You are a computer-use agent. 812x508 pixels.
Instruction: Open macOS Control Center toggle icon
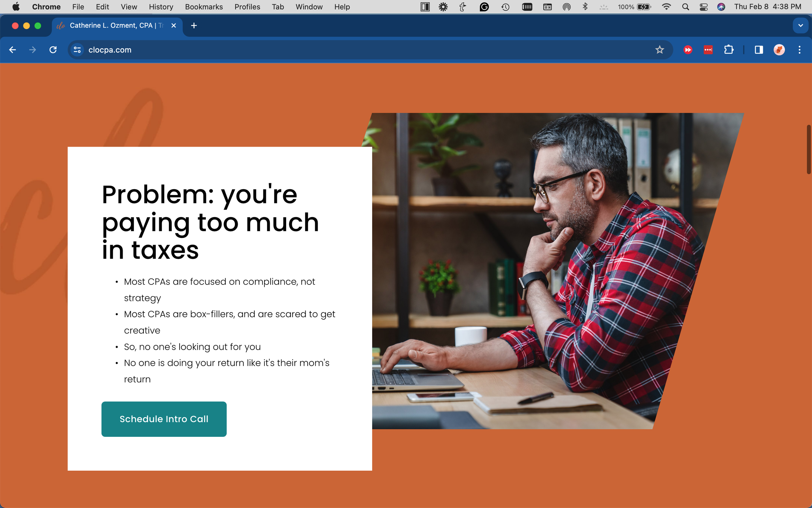(x=704, y=7)
